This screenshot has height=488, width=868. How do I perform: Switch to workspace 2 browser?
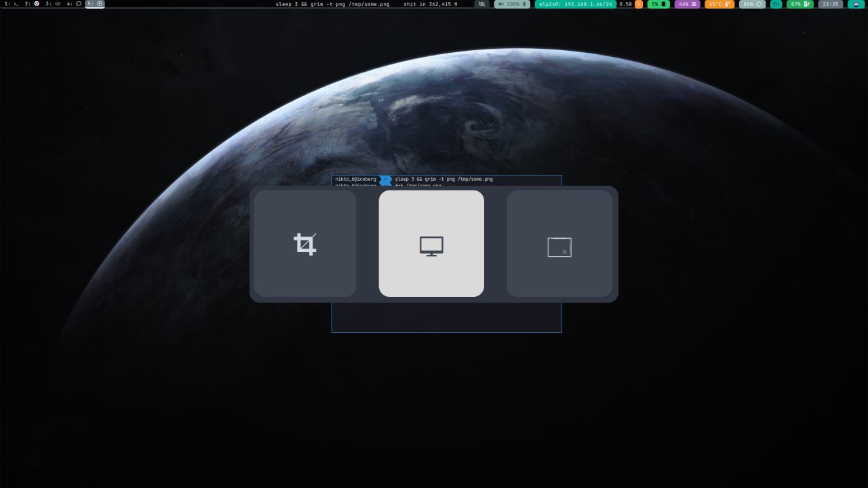32,4
